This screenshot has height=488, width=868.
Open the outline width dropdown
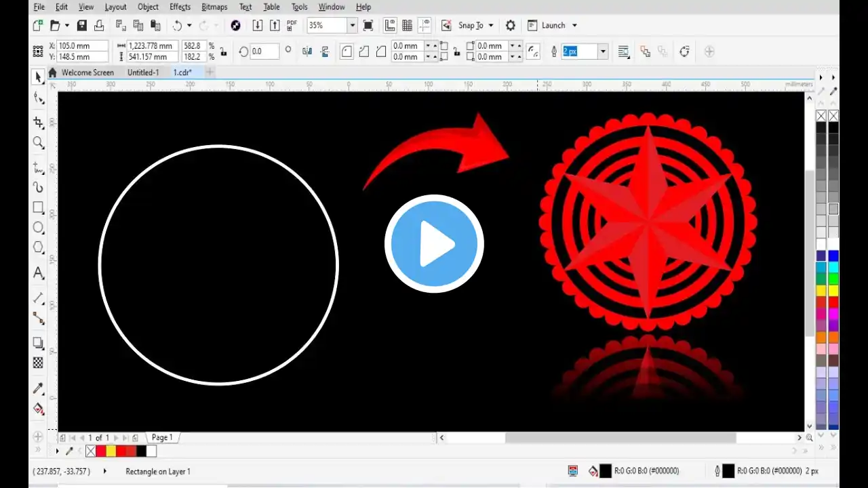603,52
